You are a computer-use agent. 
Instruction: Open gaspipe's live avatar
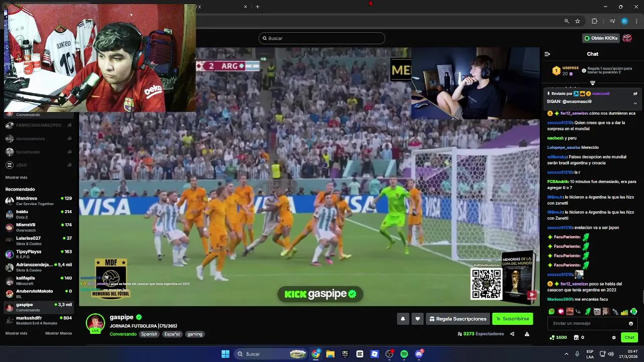(95, 323)
